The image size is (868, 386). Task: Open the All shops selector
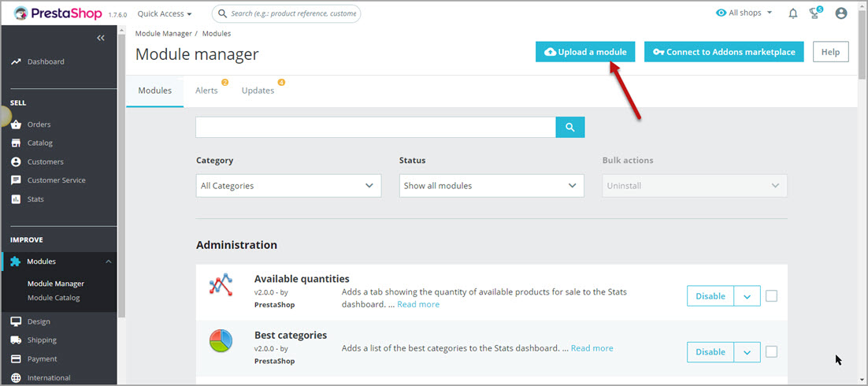pos(744,13)
